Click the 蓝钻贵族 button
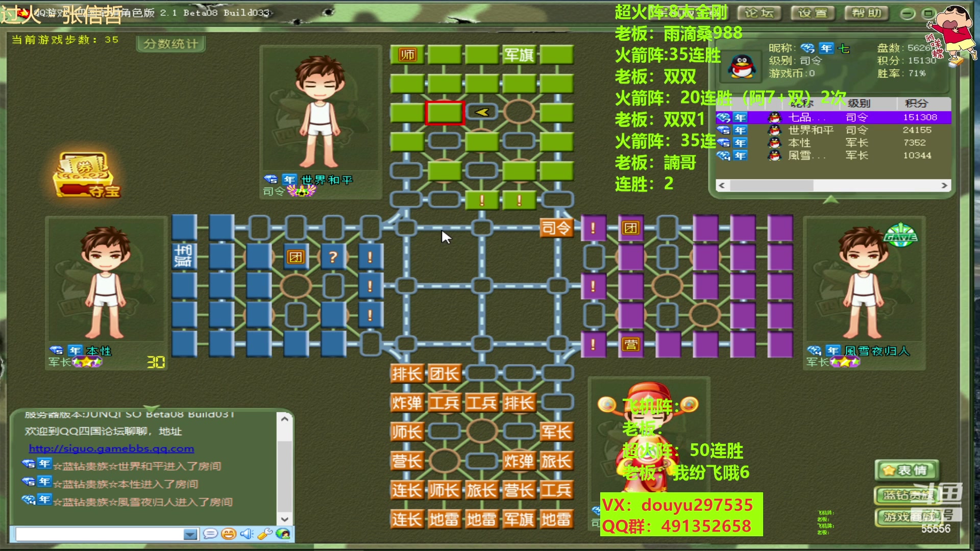980x551 pixels. pyautogui.click(x=906, y=495)
